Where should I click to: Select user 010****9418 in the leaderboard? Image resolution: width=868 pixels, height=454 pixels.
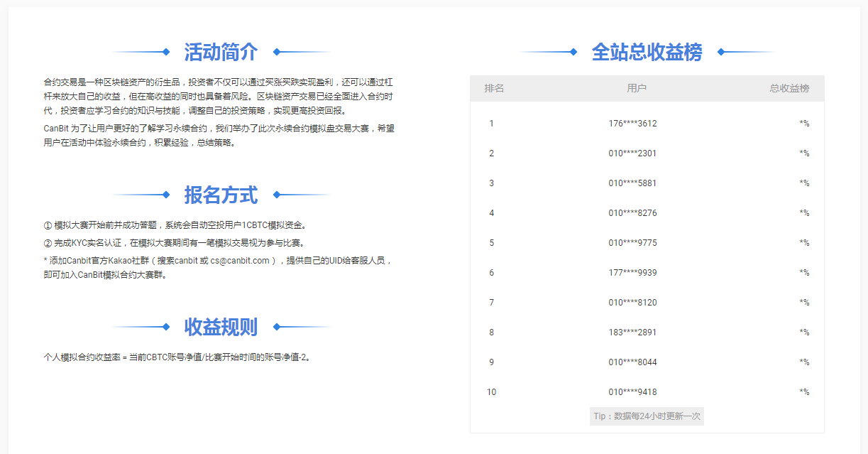point(632,392)
